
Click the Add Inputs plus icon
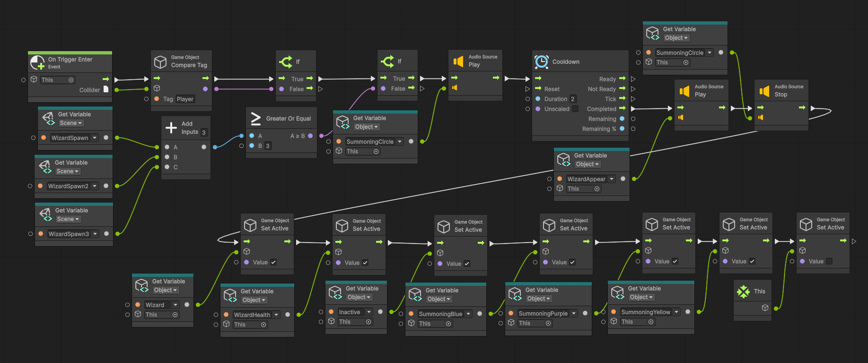171,128
